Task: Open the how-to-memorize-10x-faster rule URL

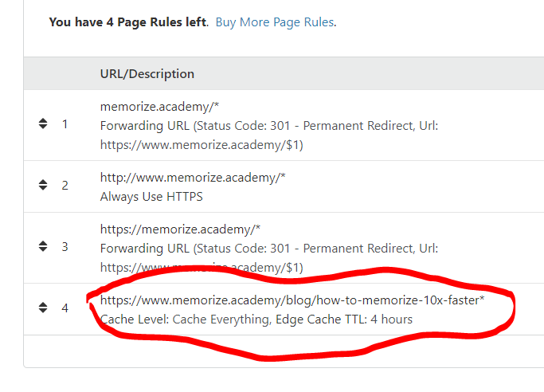Action: (x=292, y=300)
